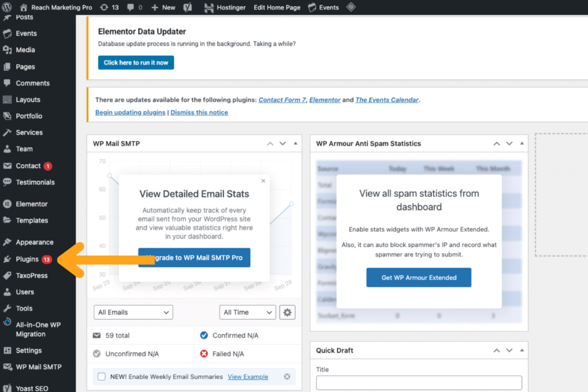This screenshot has width=588, height=392.
Task: Open The Events Calendar plugin link
Action: tap(387, 100)
